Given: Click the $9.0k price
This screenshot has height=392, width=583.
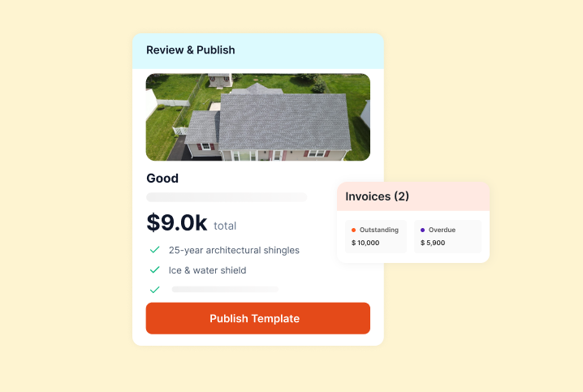Looking at the screenshot, I should tap(177, 222).
